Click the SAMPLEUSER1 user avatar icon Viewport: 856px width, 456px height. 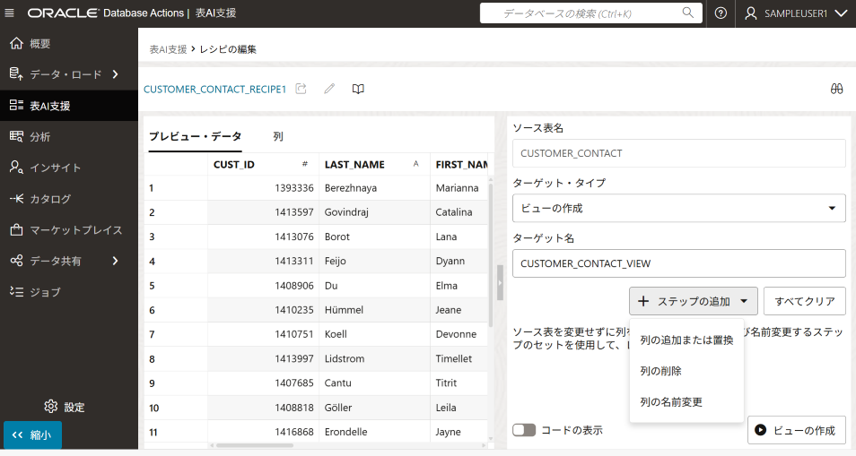(751, 13)
